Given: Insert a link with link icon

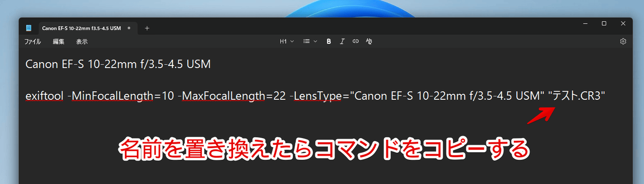Looking at the screenshot, I should click(355, 41).
